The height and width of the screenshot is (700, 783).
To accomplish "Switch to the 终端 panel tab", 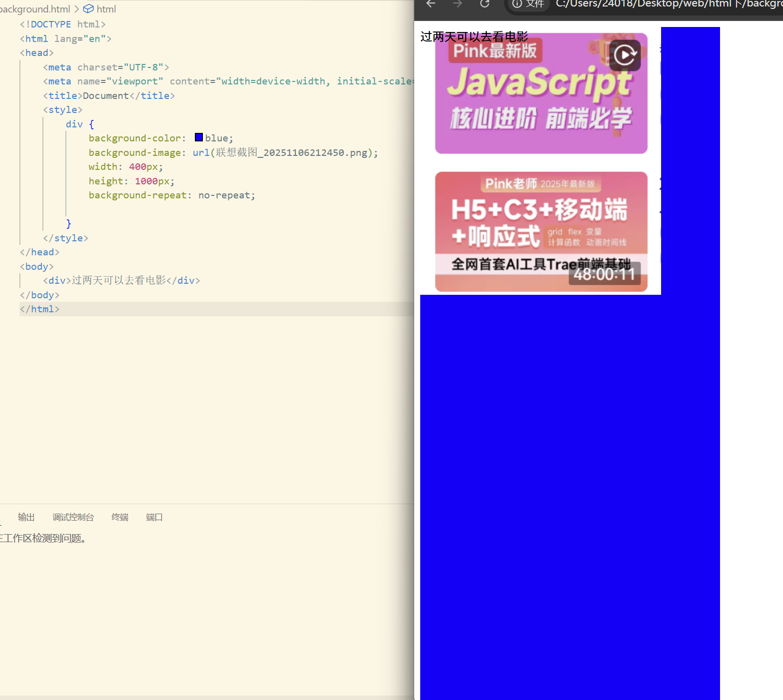I will coord(120,517).
